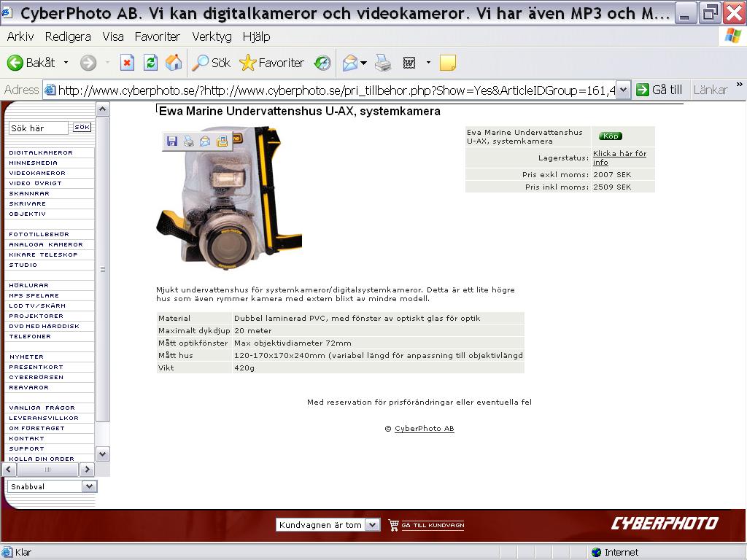Open the Hjälp menu
The height and width of the screenshot is (560, 747).
256,36
